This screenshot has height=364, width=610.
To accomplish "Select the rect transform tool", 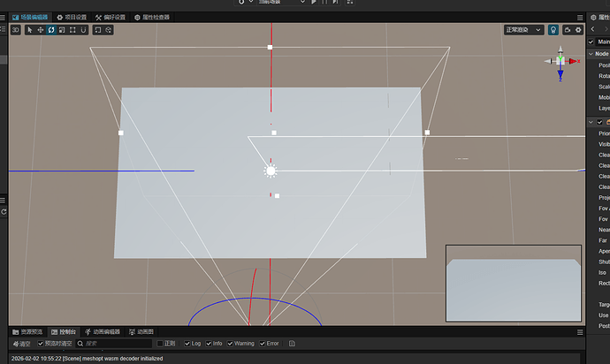I will [x=72, y=30].
